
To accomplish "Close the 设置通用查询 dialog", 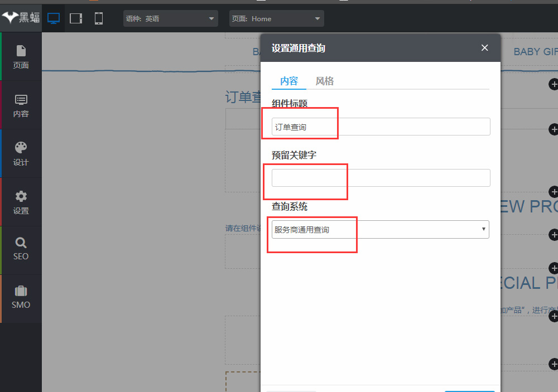I will (484, 48).
